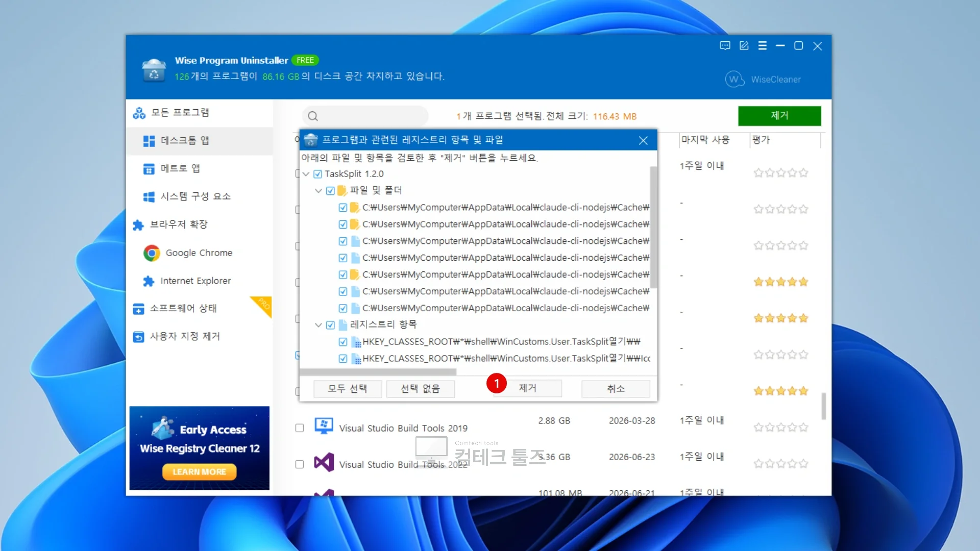980x551 pixels.
Task: Collapse the TaskSplit 1.2.0 tree node
Action: point(306,174)
